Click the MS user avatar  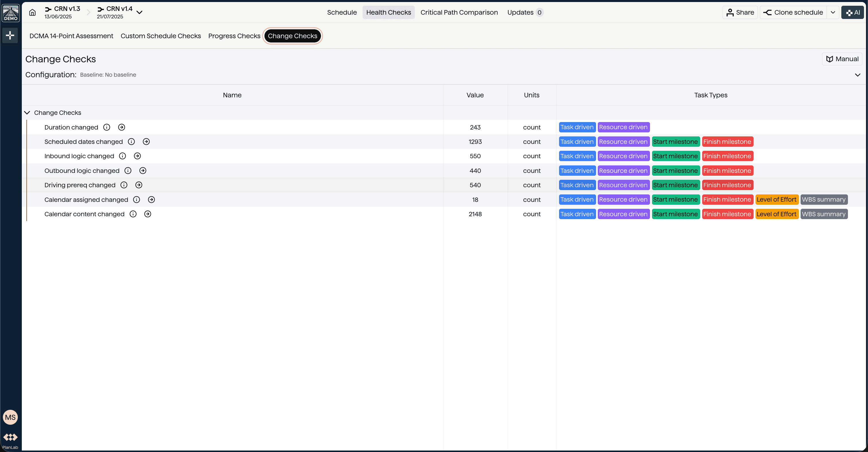pos(10,417)
